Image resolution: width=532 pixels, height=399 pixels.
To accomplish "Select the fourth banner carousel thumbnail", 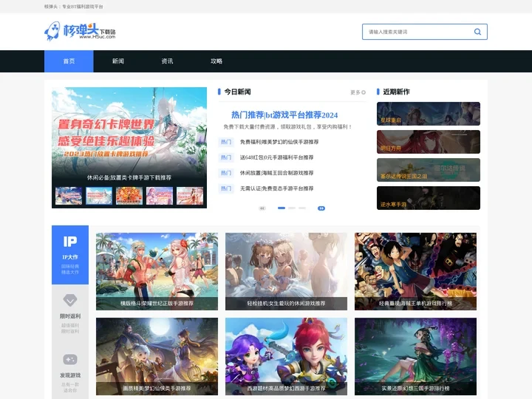I will (160, 196).
